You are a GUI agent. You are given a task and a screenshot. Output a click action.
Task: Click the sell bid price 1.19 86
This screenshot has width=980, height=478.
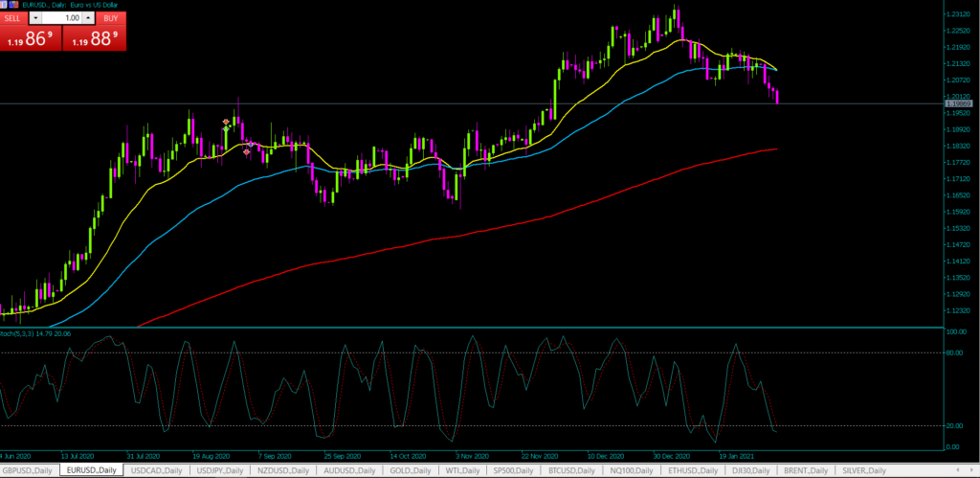(x=30, y=39)
